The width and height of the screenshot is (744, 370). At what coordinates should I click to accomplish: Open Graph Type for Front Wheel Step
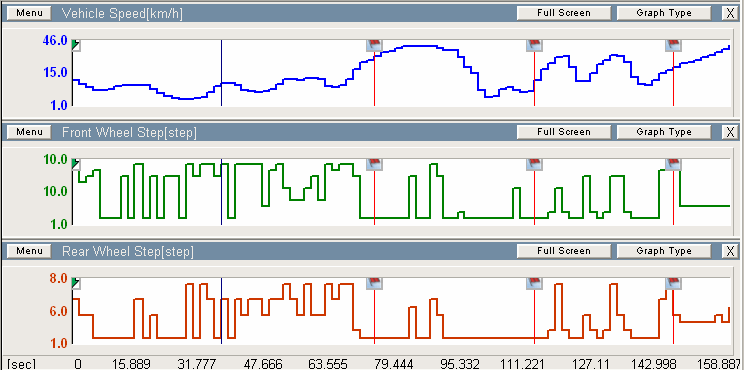664,132
